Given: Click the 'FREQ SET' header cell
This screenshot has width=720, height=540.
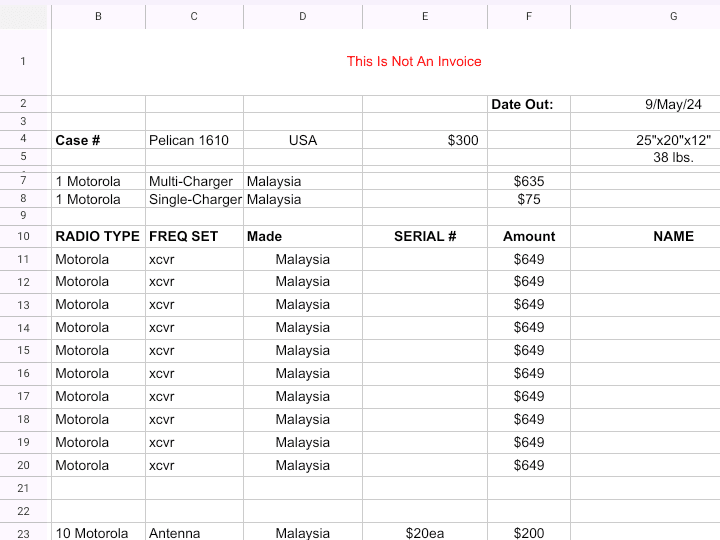Looking at the screenshot, I should [x=194, y=236].
